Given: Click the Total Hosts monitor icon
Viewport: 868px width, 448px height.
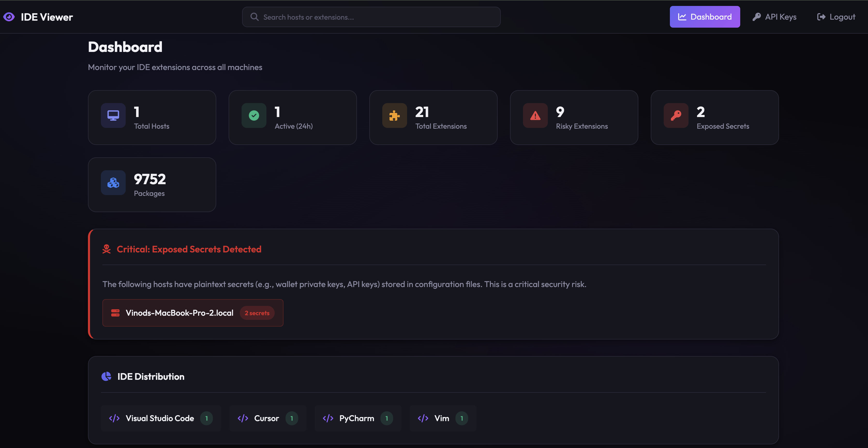Looking at the screenshot, I should coord(113,115).
